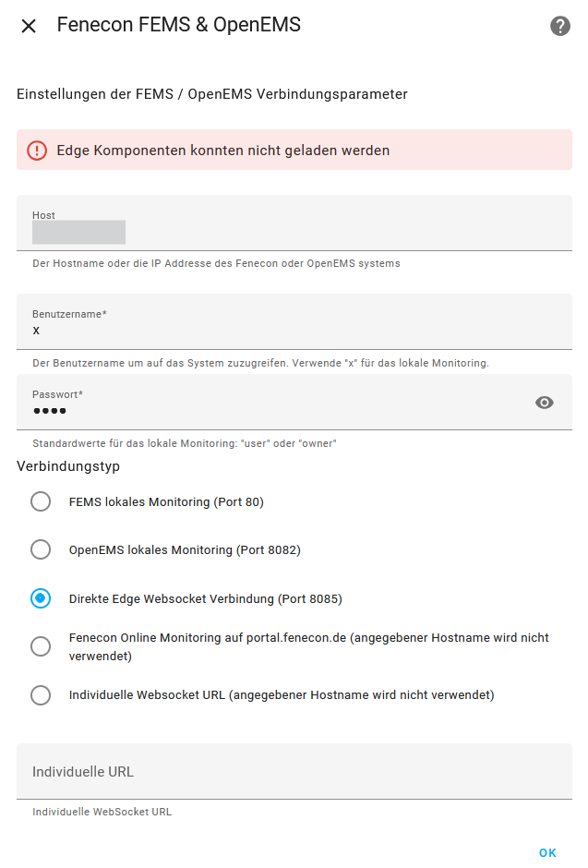Click the FEMS lokales Monitoring label
Screen dimensions: 588x868
coord(166,501)
